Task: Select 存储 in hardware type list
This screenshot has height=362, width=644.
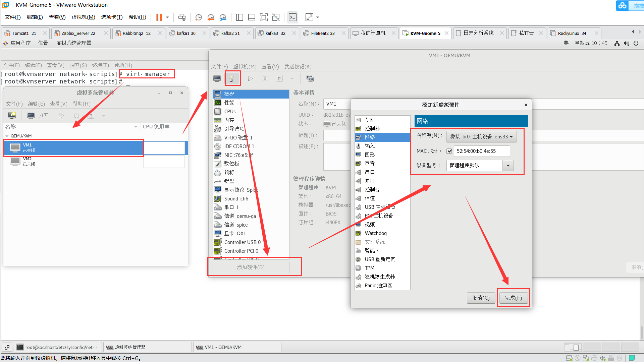Action: (370, 120)
